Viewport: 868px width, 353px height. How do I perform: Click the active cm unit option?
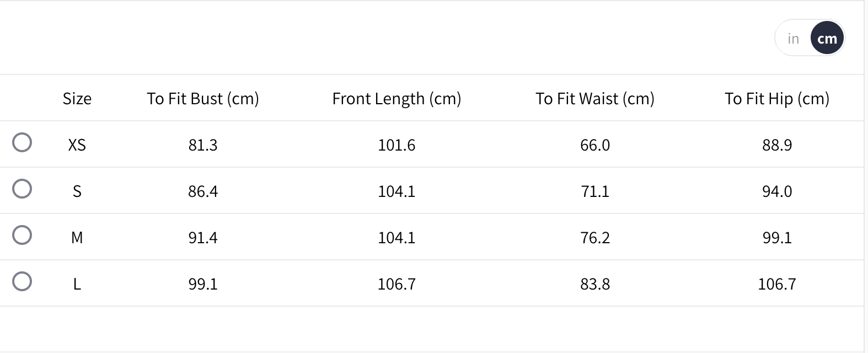(x=827, y=39)
